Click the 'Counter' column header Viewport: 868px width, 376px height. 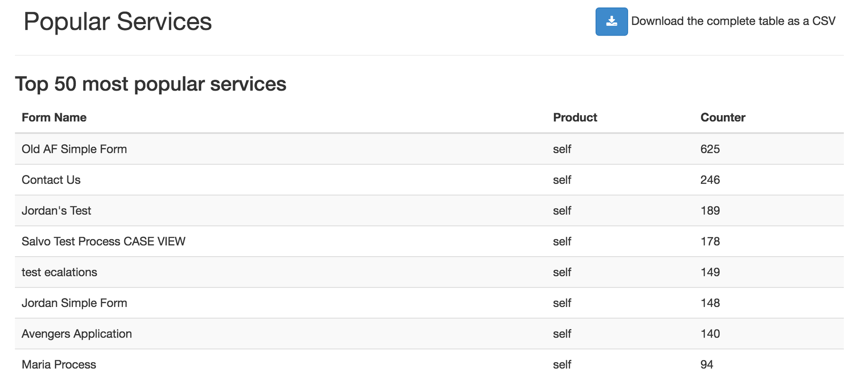pos(723,117)
